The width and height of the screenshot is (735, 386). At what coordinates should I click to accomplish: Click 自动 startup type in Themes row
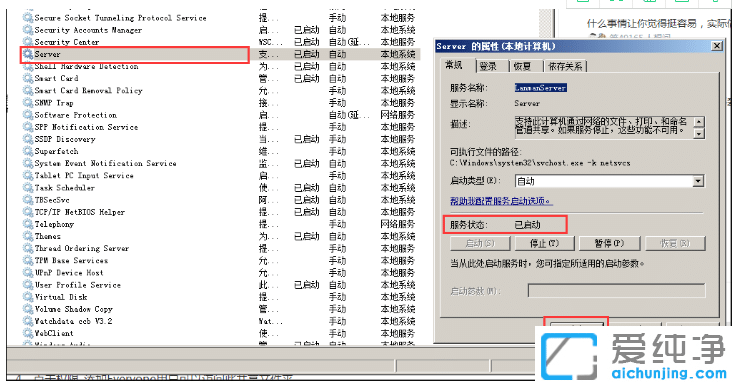tap(337, 236)
